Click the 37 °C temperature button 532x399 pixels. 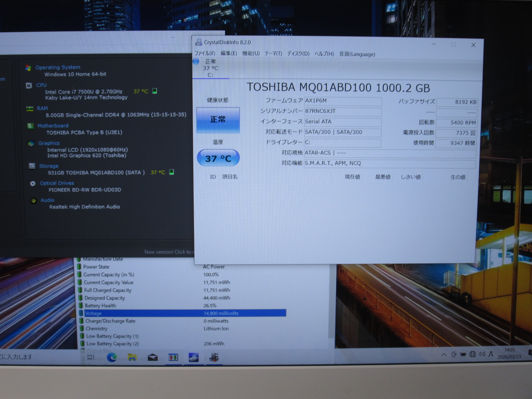coord(218,158)
